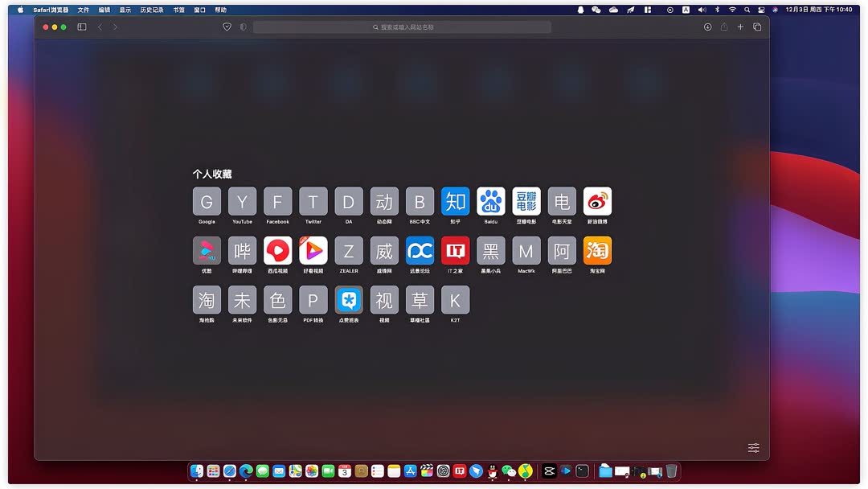
Task: Open Baidu from the favorites grid
Action: [x=490, y=201]
